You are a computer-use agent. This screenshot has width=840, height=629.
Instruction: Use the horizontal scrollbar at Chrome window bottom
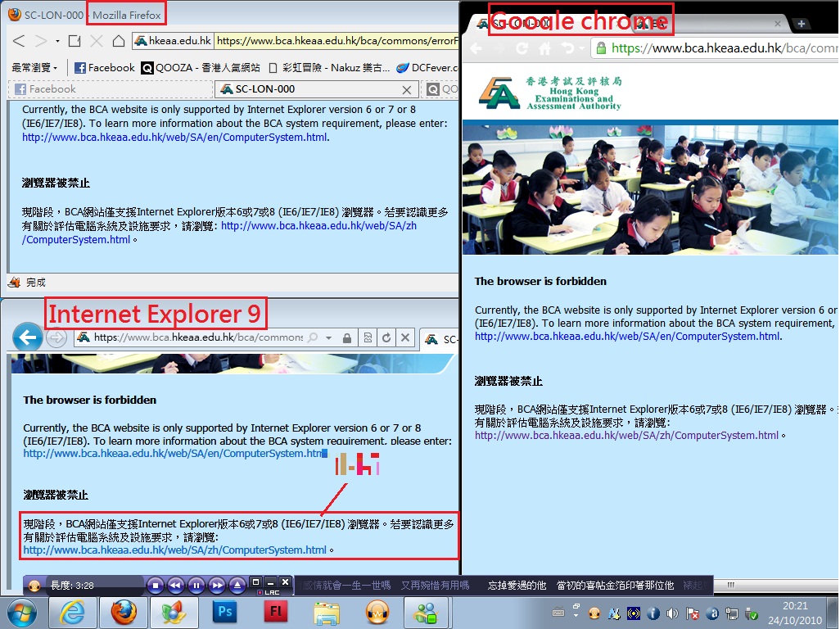coord(731,585)
